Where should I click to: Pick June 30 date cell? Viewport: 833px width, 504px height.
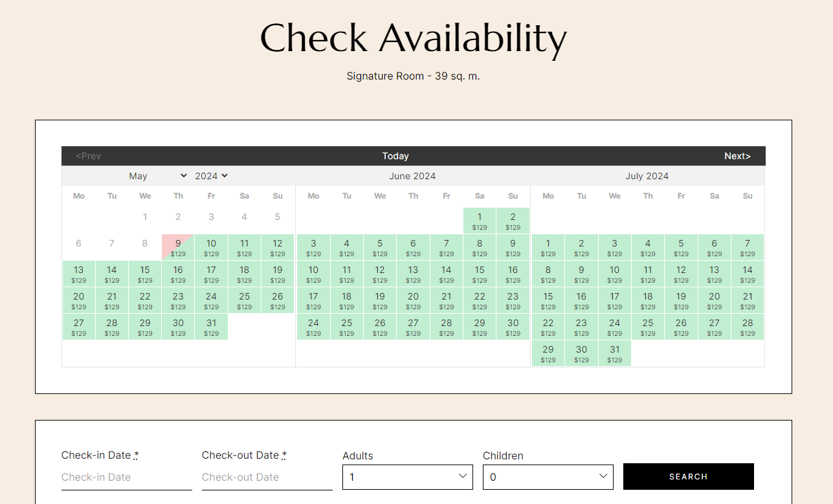click(513, 327)
